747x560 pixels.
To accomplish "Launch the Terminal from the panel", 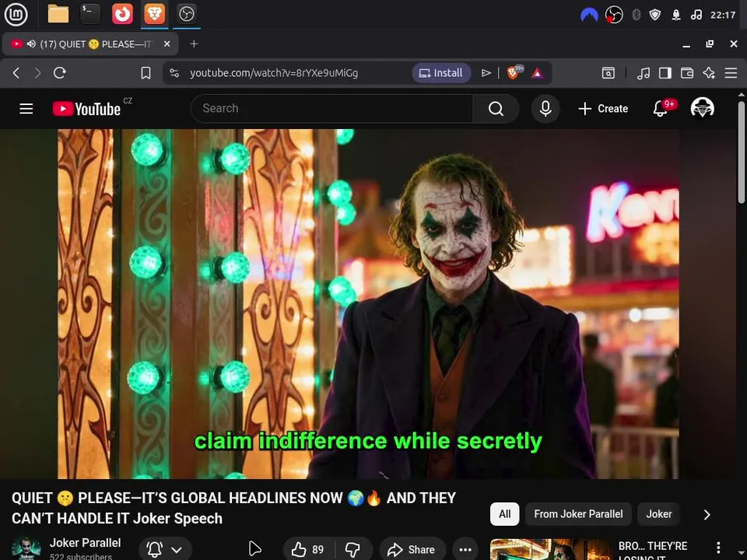I will 90,14.
